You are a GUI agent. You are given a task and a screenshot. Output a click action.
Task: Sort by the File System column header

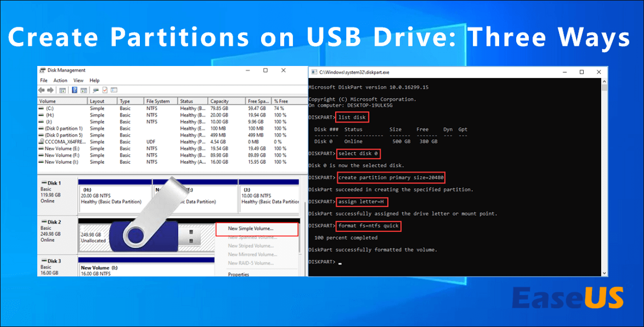point(160,101)
